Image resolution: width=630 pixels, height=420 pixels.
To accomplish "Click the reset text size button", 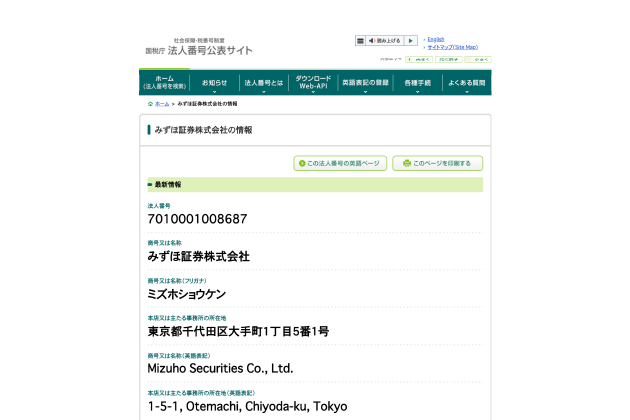I will coord(448,59).
